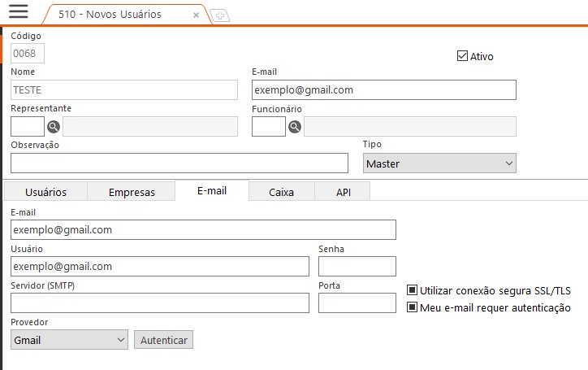
Task: Focus the Servidor (SMTP) input field
Action: click(x=160, y=303)
